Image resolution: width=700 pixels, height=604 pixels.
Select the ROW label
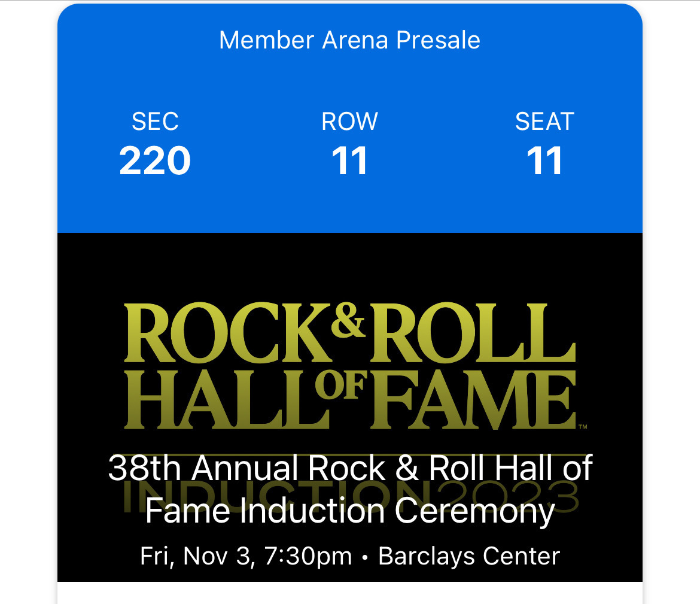349,122
